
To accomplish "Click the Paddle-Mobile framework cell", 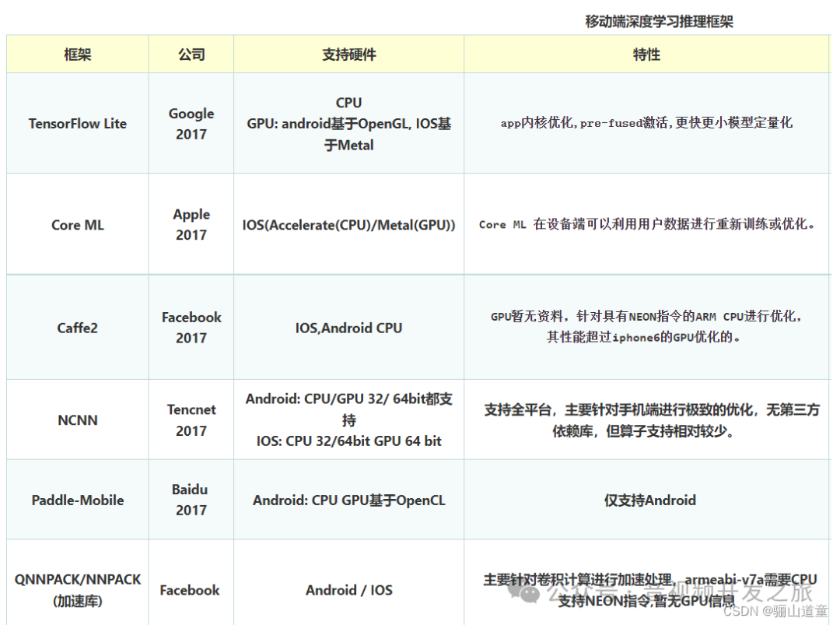I will [78, 500].
